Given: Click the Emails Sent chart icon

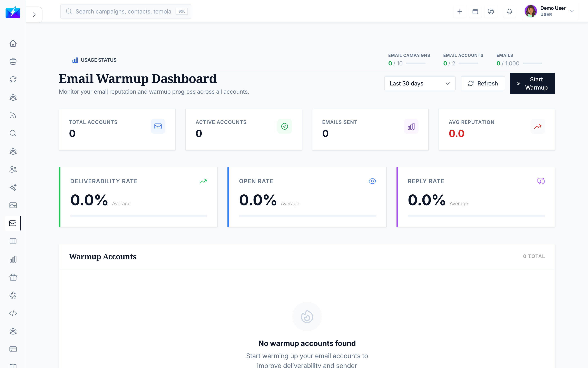Looking at the screenshot, I should click(411, 126).
